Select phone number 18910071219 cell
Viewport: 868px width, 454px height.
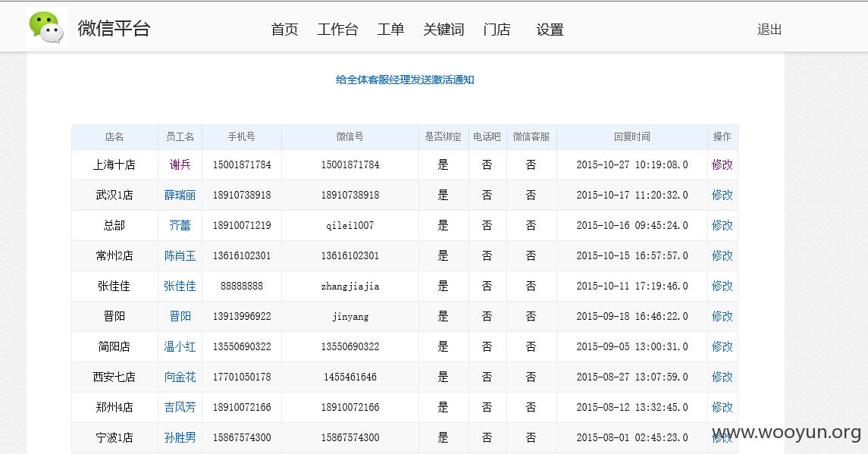click(x=241, y=225)
